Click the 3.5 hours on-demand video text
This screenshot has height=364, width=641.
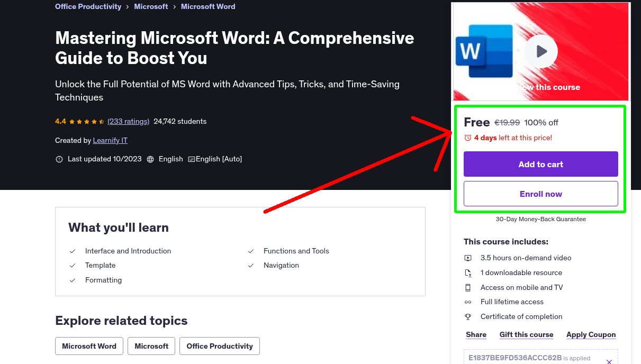[526, 258]
